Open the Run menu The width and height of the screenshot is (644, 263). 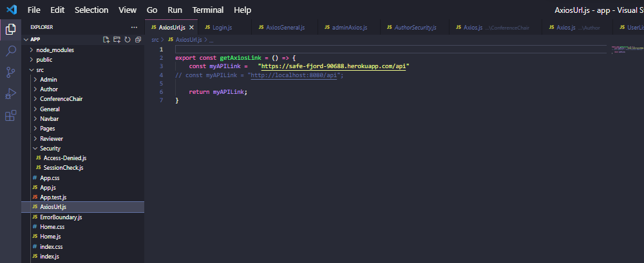175,10
